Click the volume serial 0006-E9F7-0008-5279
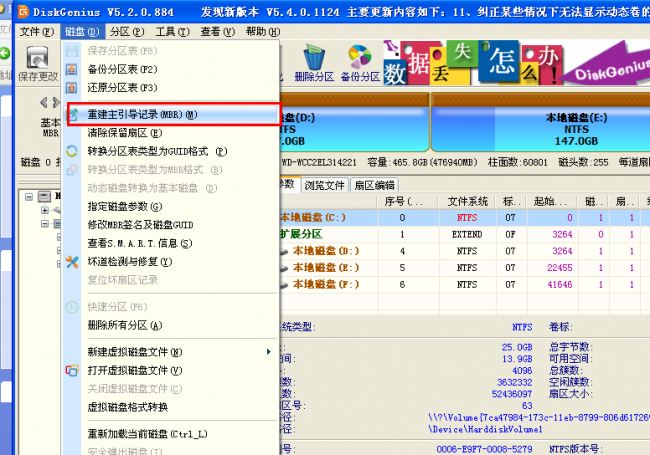 point(484,449)
